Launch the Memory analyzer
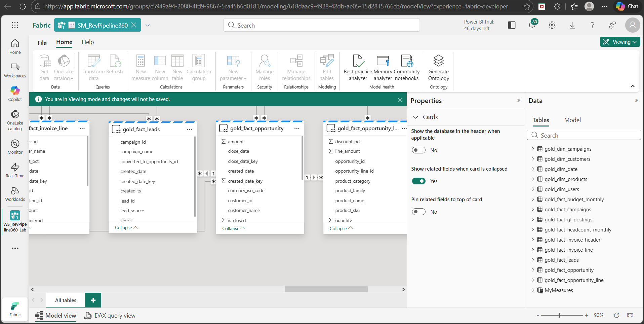 pos(383,68)
